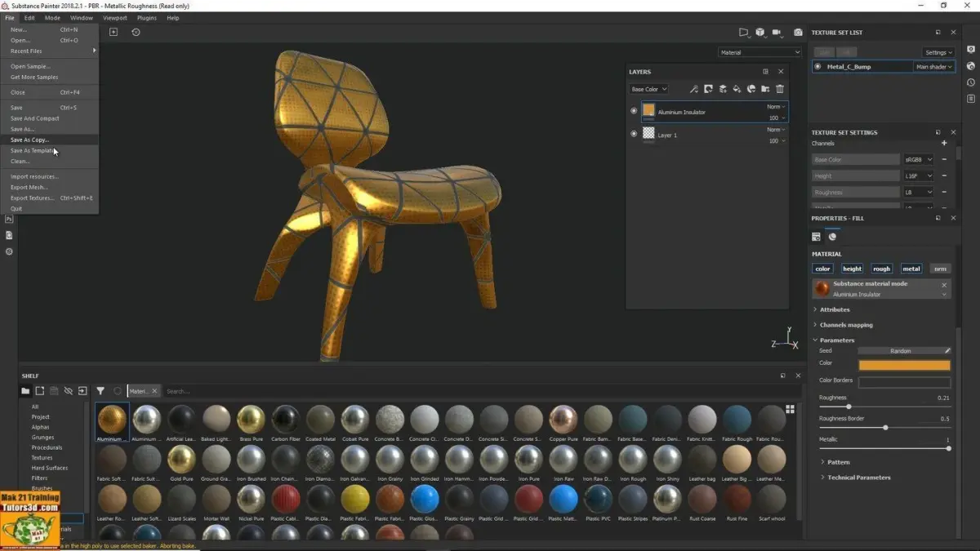Toggle the color channel button in Material
The image size is (980, 551).
point(822,269)
